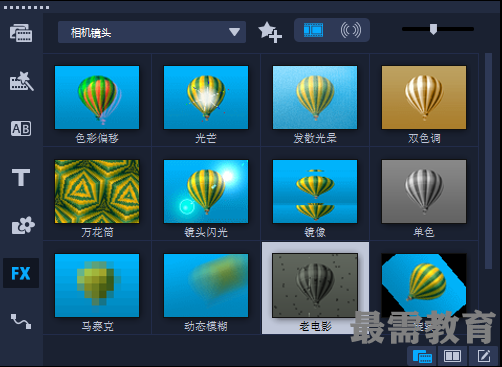Open the Graphics panel with flower icon
Image resolution: width=502 pixels, height=367 pixels.
coord(22,225)
